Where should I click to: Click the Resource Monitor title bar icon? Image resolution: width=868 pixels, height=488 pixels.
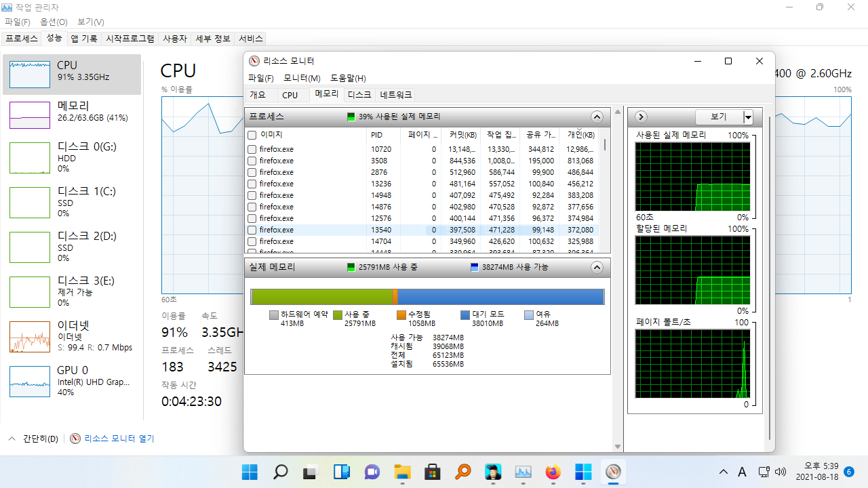tap(254, 61)
